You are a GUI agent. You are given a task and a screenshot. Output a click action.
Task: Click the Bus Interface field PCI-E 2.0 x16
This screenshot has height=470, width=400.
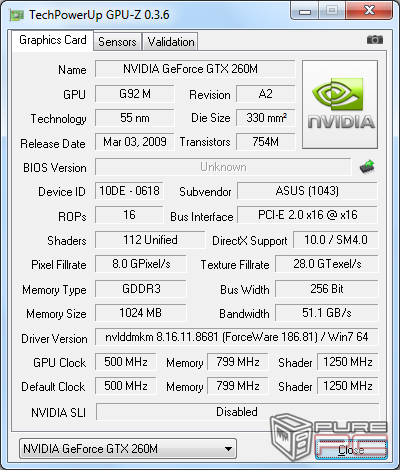coord(307,215)
